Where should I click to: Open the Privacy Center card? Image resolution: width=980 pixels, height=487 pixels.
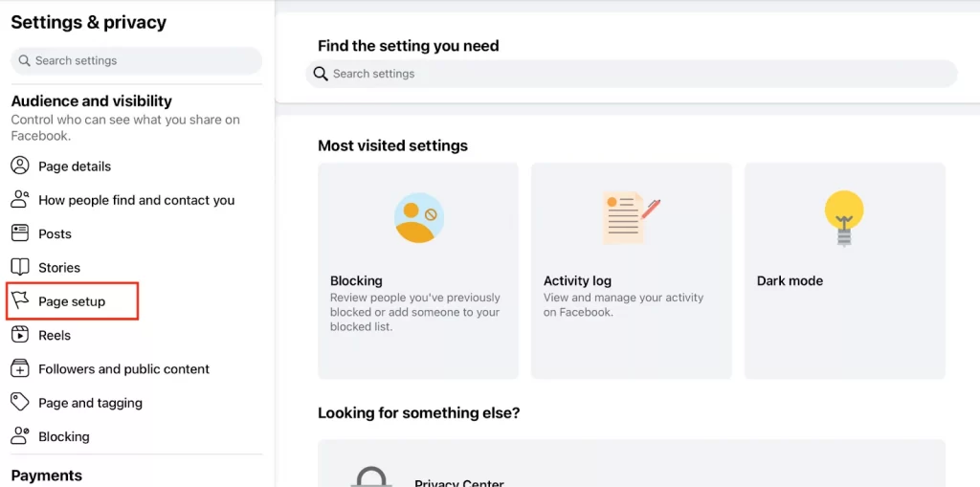pos(631,469)
